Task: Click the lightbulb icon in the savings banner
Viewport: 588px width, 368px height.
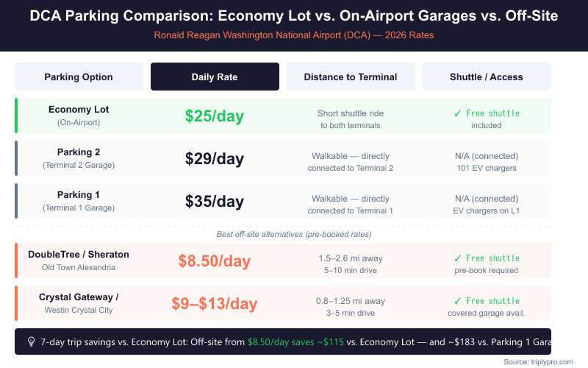Action: click(32, 342)
